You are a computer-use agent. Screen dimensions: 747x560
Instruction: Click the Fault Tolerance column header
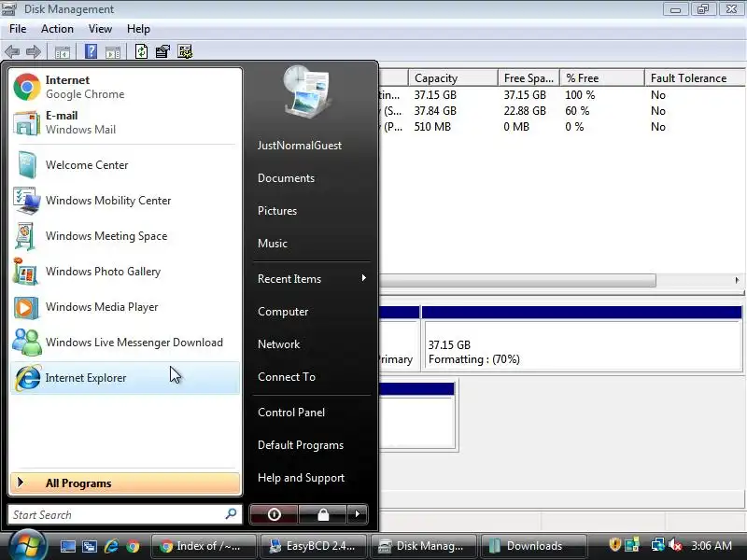click(x=695, y=78)
